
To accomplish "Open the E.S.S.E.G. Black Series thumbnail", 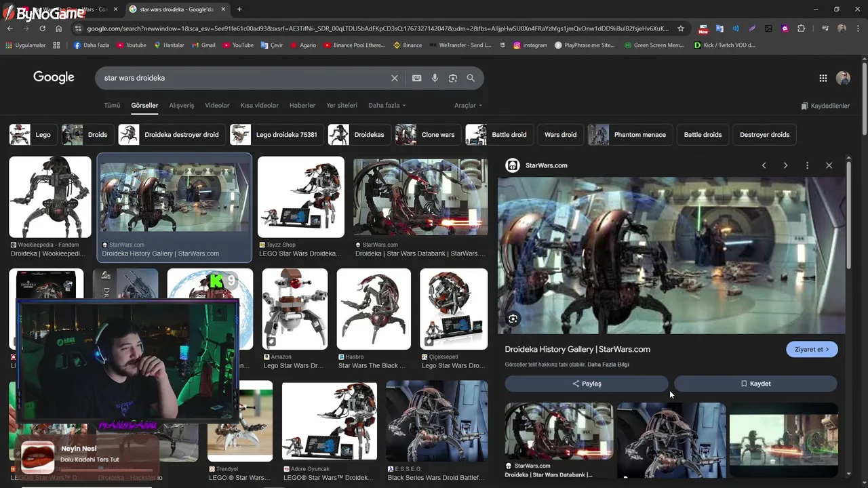I will [x=437, y=420].
